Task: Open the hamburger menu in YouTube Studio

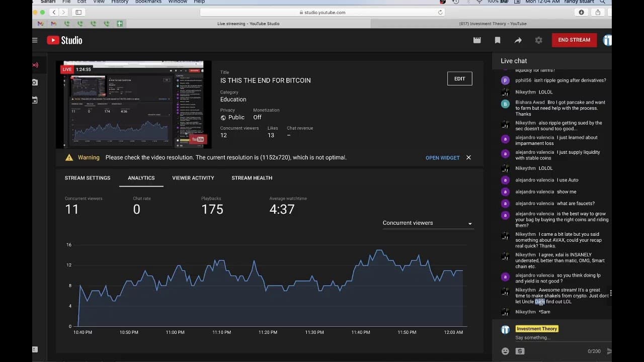Action: coord(35,40)
